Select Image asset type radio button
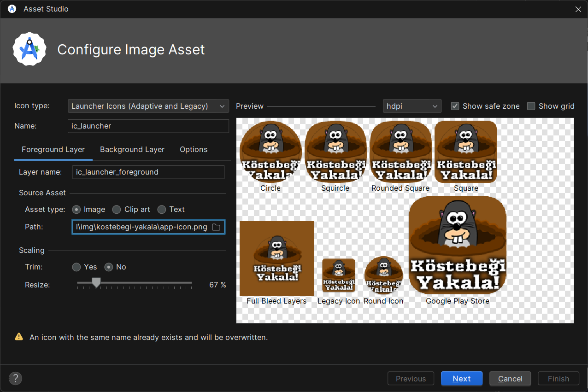 [76, 210]
